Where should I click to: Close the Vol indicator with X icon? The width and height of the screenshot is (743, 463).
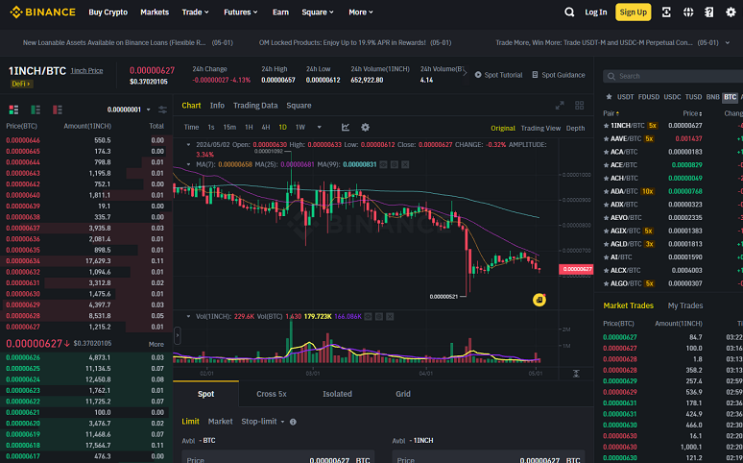pyautogui.click(x=390, y=316)
